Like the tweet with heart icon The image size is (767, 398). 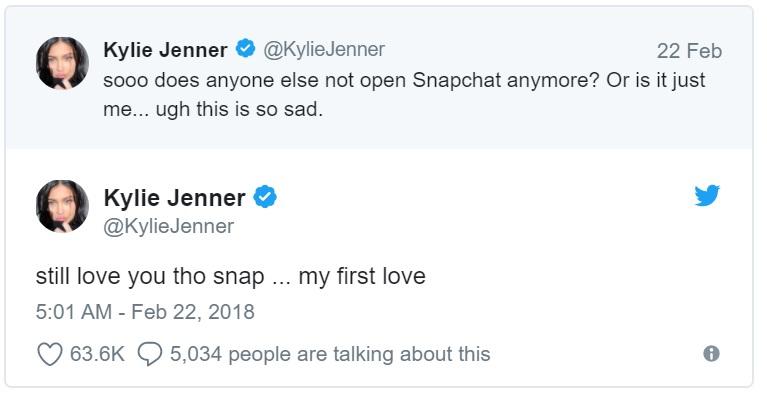tap(50, 354)
